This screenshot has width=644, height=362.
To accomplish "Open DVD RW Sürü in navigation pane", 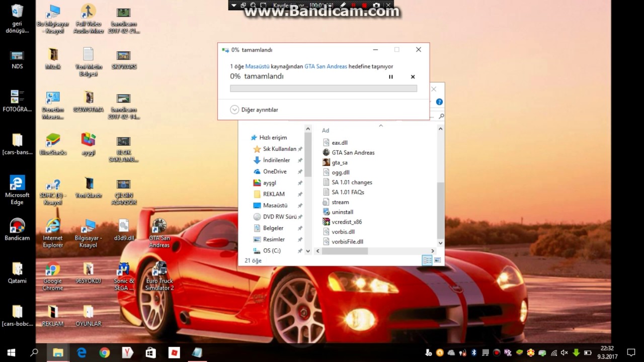I will click(275, 217).
